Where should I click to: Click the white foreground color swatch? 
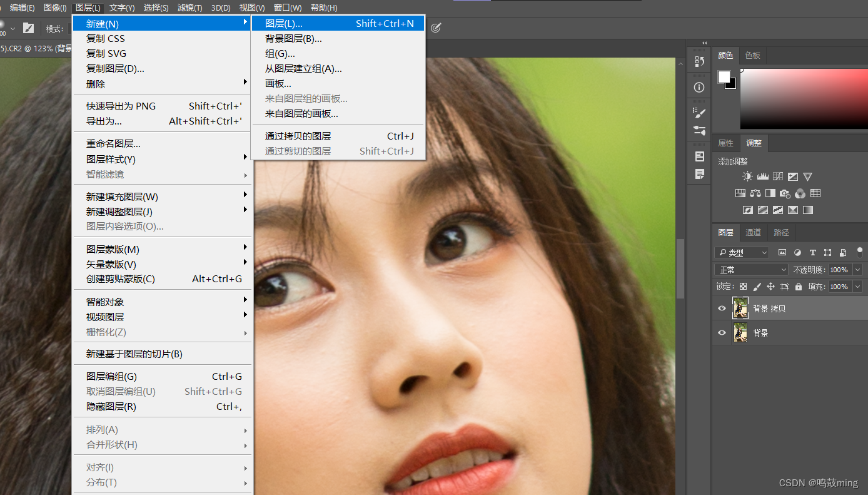coord(724,76)
